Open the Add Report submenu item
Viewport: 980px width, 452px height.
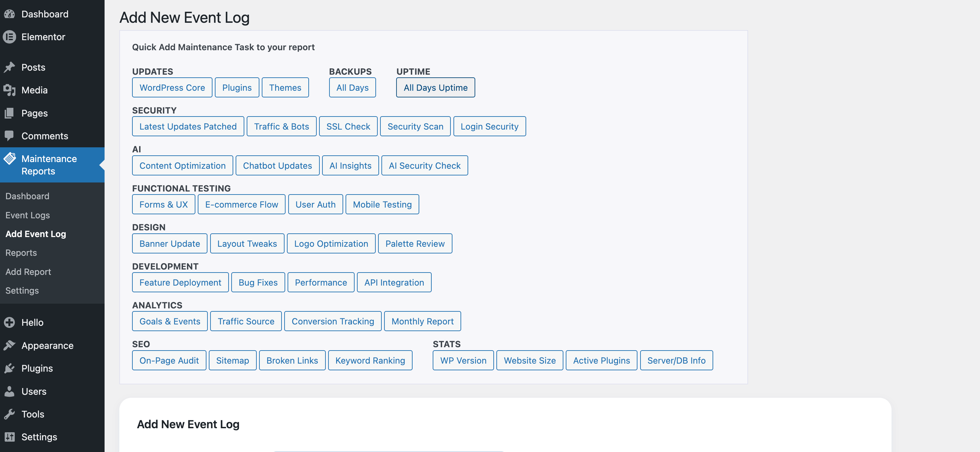coord(28,272)
